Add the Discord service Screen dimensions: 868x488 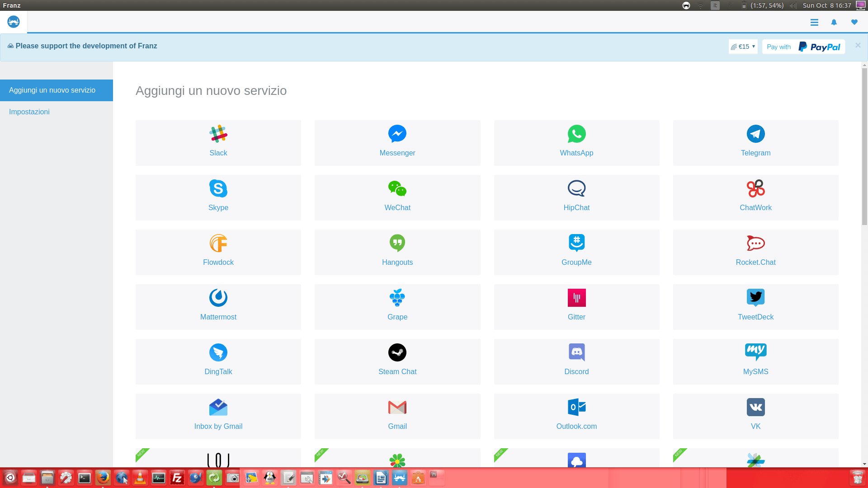576,361
